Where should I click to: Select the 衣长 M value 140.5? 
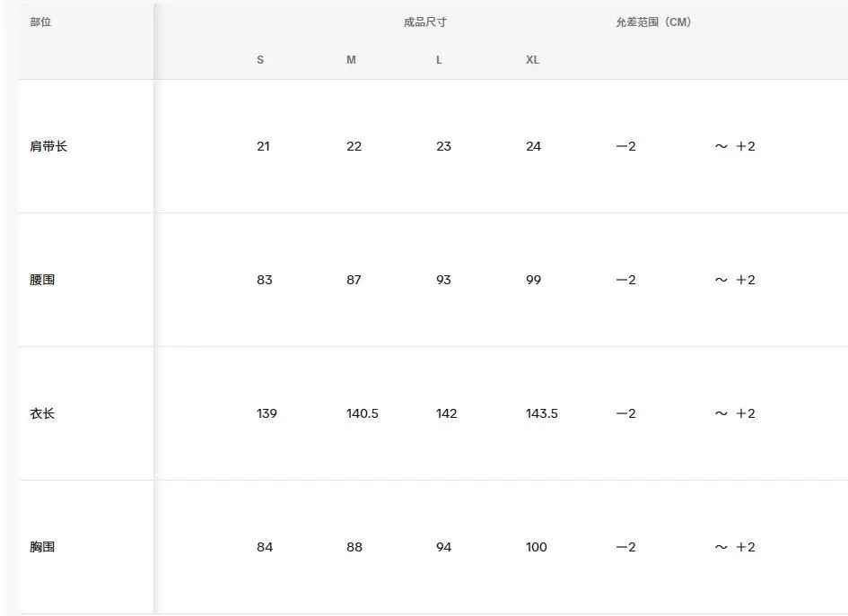click(x=363, y=413)
